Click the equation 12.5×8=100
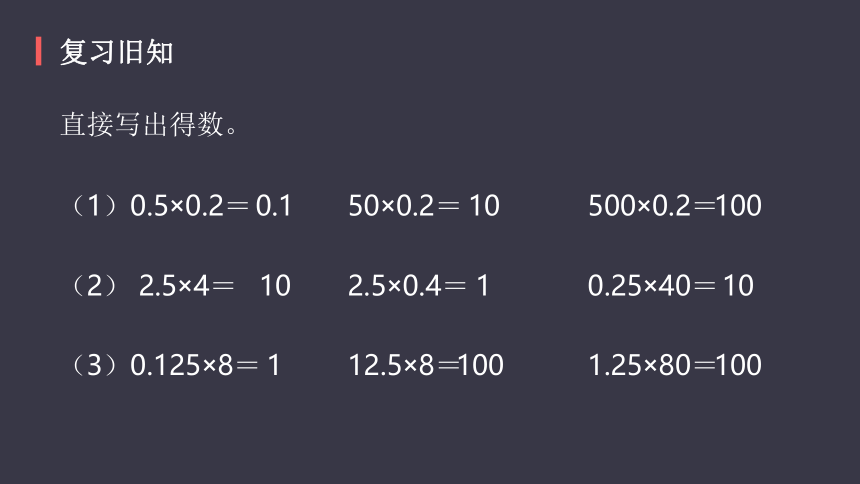The height and width of the screenshot is (484, 860). [426, 365]
